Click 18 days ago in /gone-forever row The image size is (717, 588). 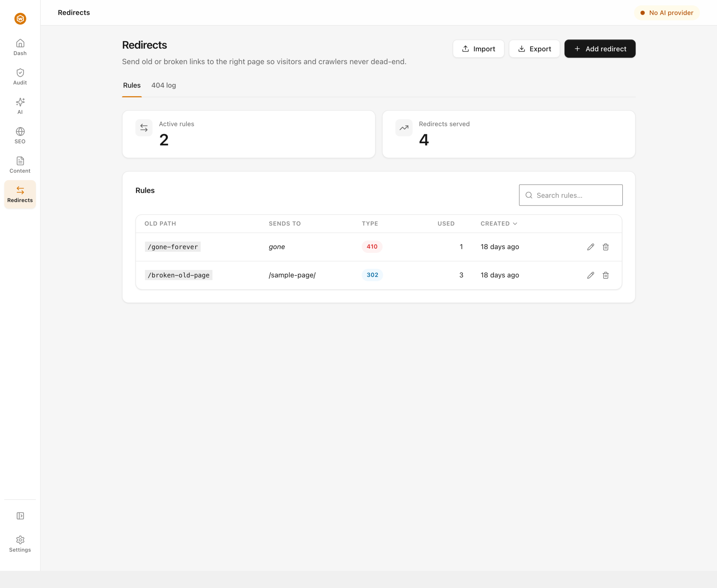tap(500, 247)
